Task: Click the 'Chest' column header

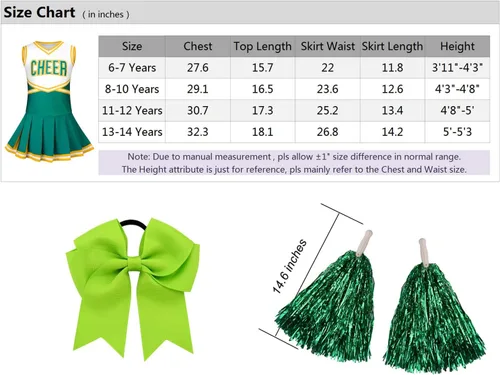Action: tap(198, 46)
